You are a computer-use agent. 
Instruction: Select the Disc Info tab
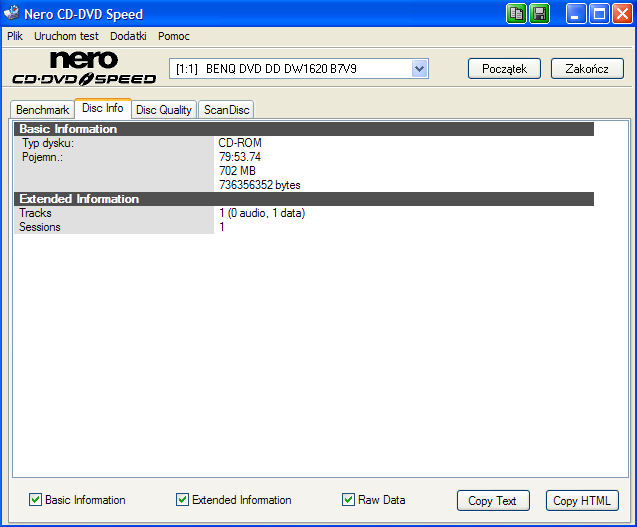click(103, 108)
